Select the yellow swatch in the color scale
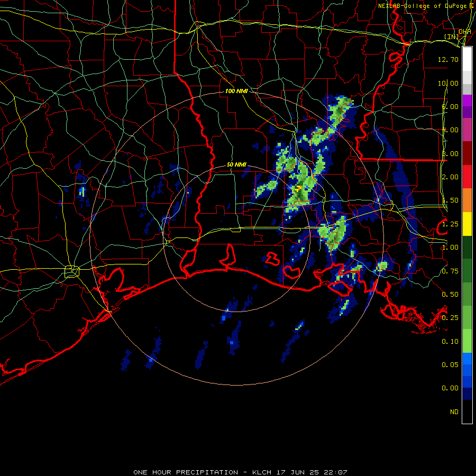 467,224
